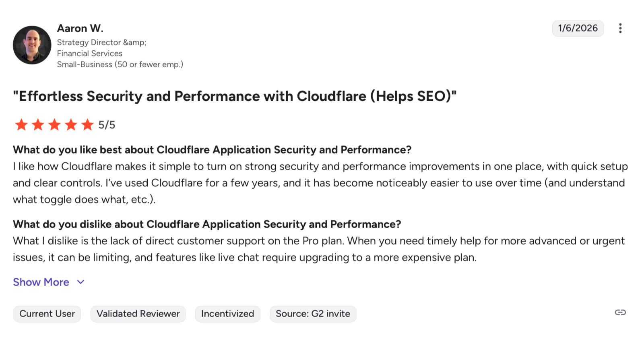
Task: Click the 'What do you like best' heading
Action: click(212, 150)
